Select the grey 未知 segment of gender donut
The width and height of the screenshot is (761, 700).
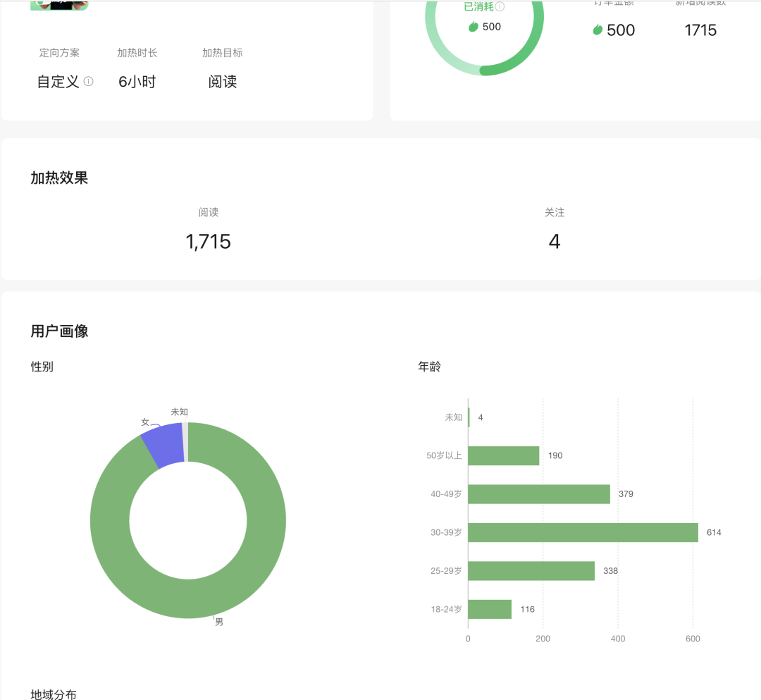click(185, 442)
